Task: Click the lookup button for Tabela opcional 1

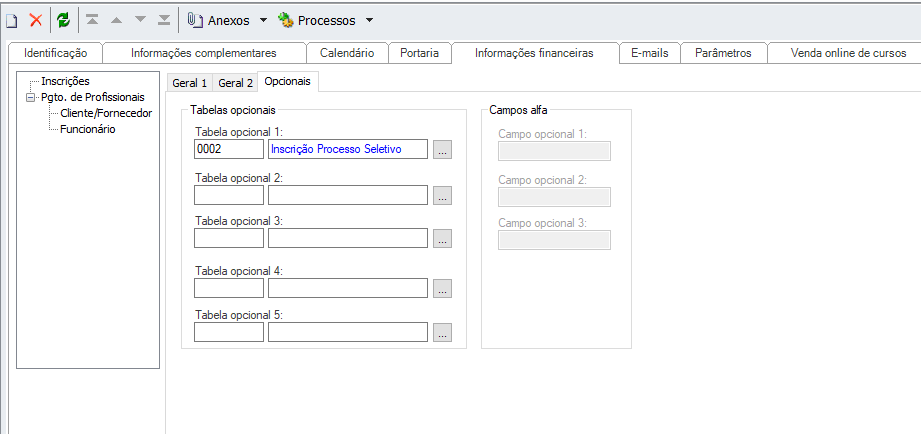Action: [443, 150]
